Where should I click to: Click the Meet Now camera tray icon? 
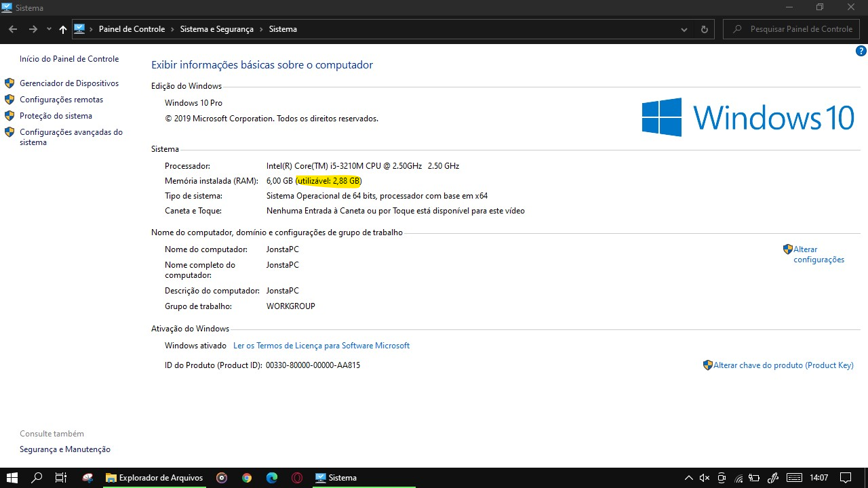click(x=722, y=478)
